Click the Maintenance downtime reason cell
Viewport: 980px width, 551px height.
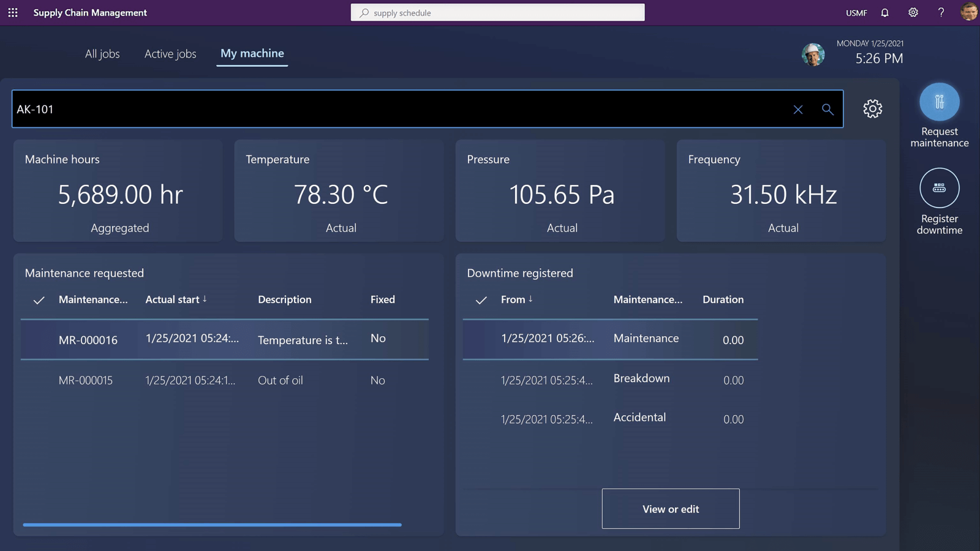click(x=646, y=338)
